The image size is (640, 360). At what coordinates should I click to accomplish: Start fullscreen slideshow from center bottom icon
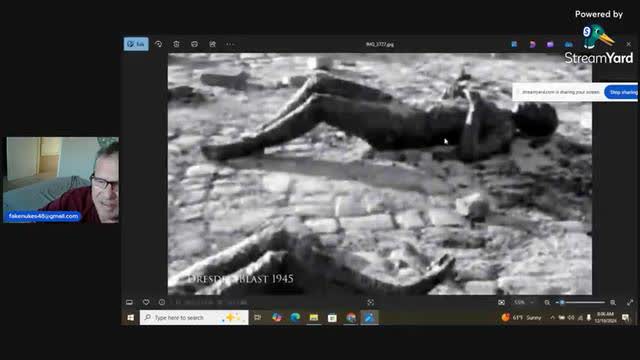pyautogui.click(x=371, y=302)
